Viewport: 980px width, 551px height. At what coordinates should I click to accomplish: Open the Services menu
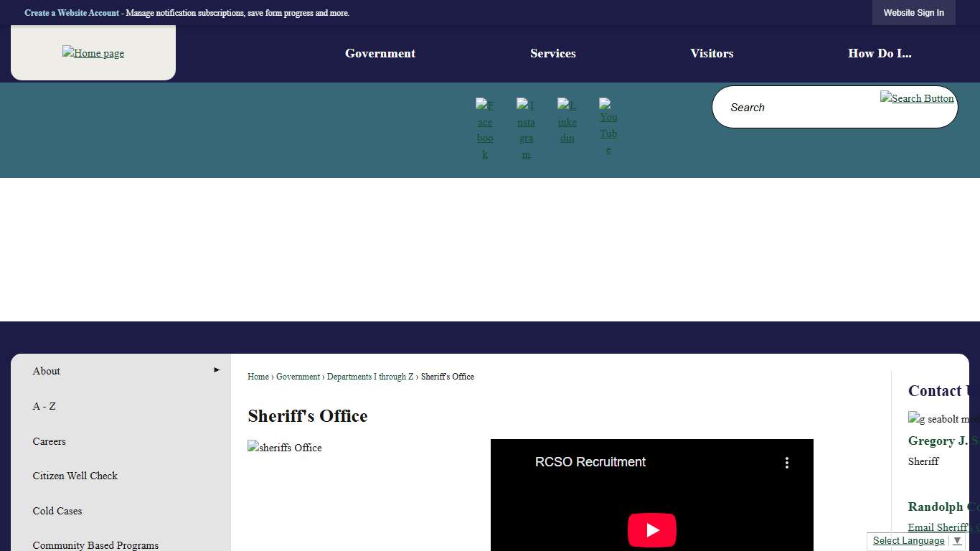(552, 54)
